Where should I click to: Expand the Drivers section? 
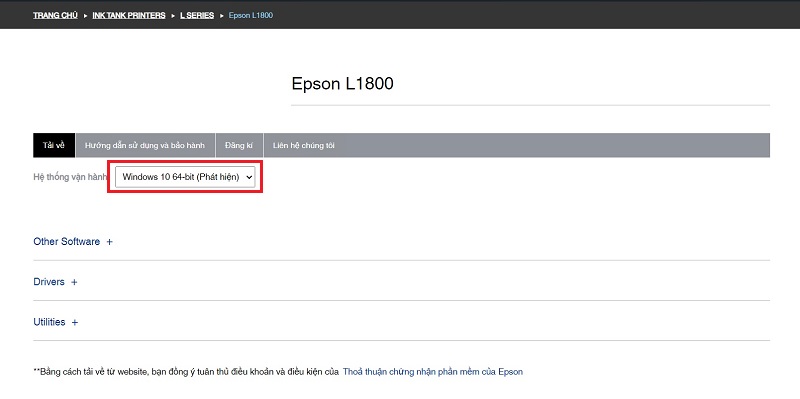[x=55, y=282]
